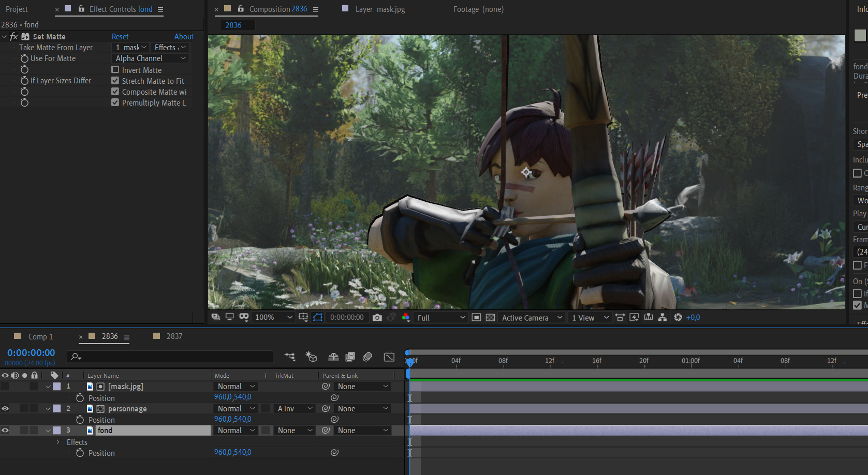Reset exposure with the aperture icon
Viewport: 868px width, 475px height.
678,317
